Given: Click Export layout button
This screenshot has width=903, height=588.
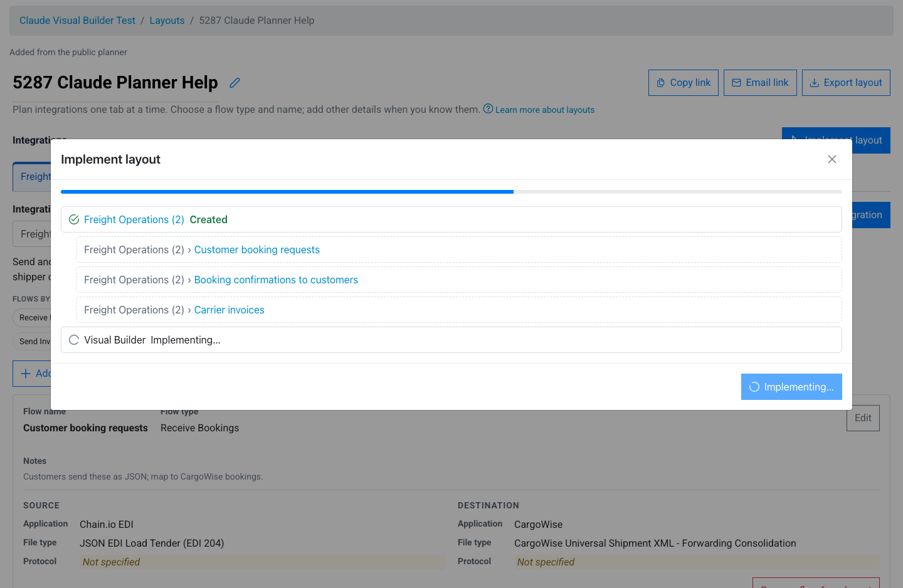Looking at the screenshot, I should (846, 83).
